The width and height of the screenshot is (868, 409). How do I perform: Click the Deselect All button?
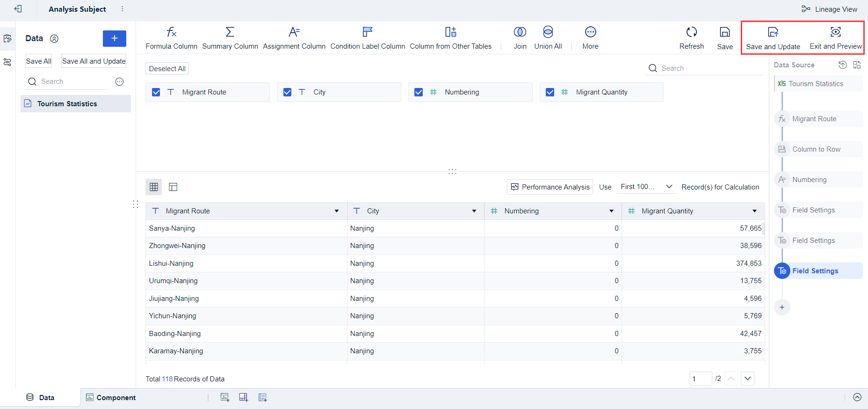pyautogui.click(x=167, y=69)
